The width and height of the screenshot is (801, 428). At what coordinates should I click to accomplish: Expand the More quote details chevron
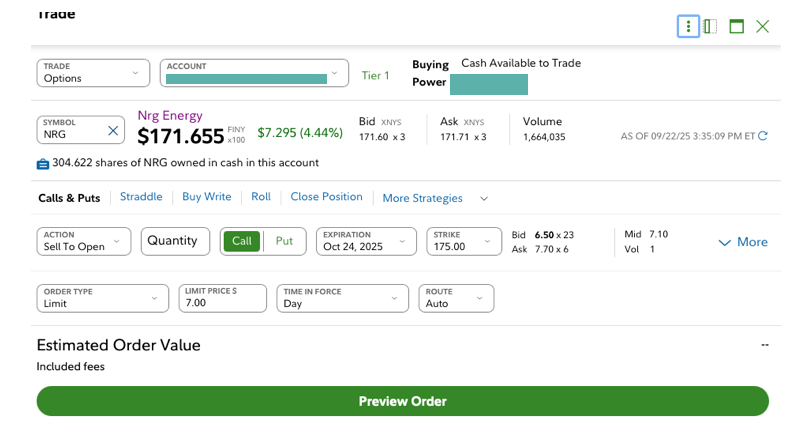743,242
